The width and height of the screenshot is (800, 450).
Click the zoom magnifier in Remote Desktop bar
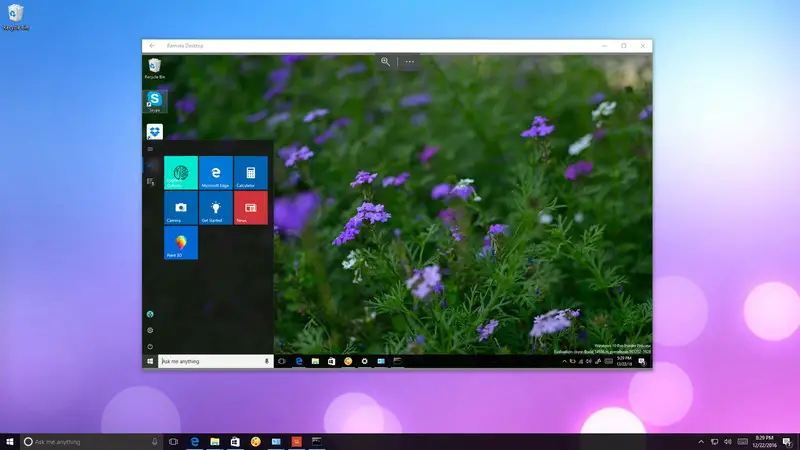tap(385, 62)
